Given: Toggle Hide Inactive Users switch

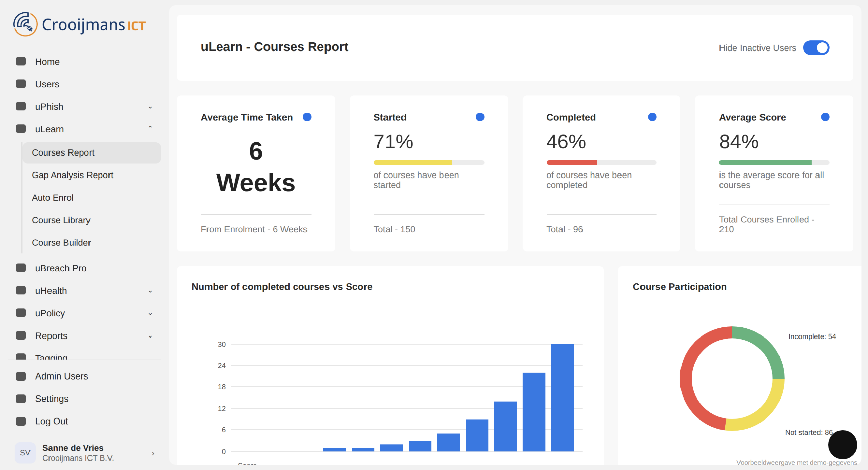Looking at the screenshot, I should pyautogui.click(x=816, y=48).
